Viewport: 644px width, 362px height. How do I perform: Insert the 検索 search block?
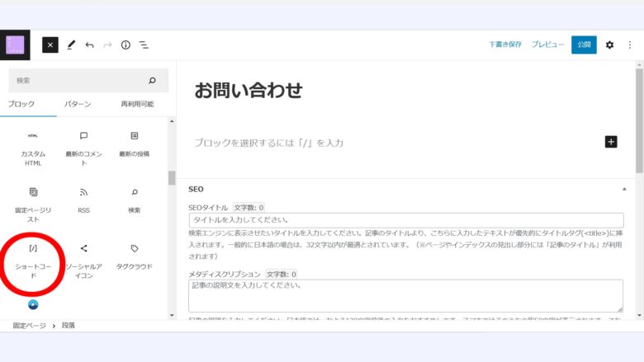tap(135, 201)
